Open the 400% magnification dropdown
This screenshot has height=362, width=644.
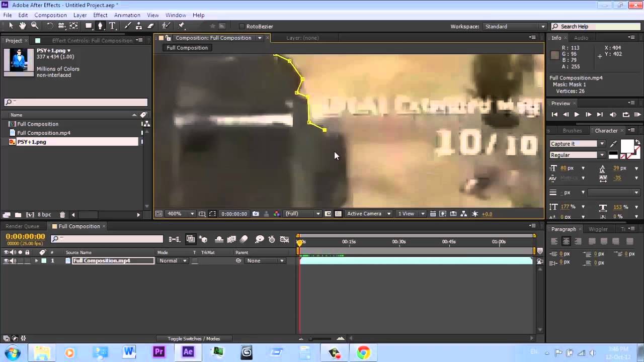coord(180,214)
